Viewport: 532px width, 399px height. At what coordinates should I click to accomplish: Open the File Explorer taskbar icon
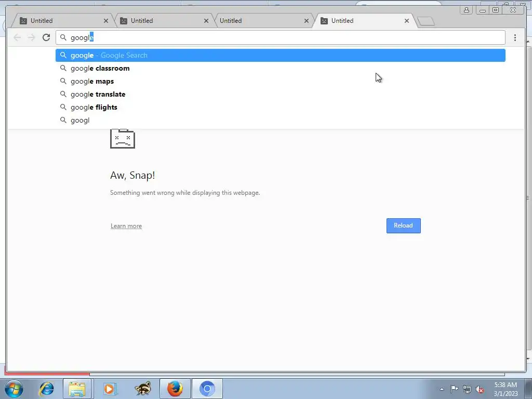click(77, 389)
